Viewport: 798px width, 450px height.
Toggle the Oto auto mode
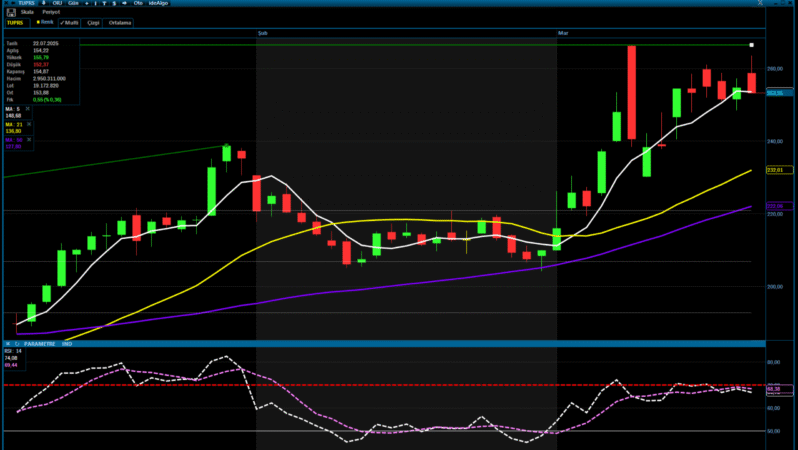(x=137, y=3)
